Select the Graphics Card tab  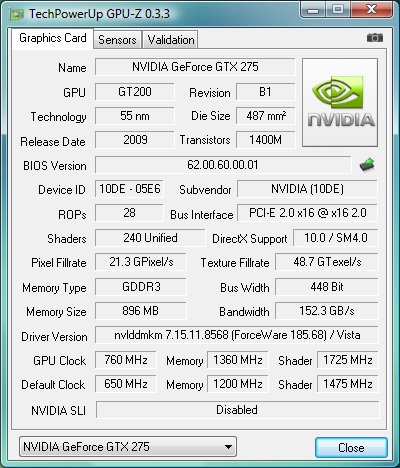53,38
